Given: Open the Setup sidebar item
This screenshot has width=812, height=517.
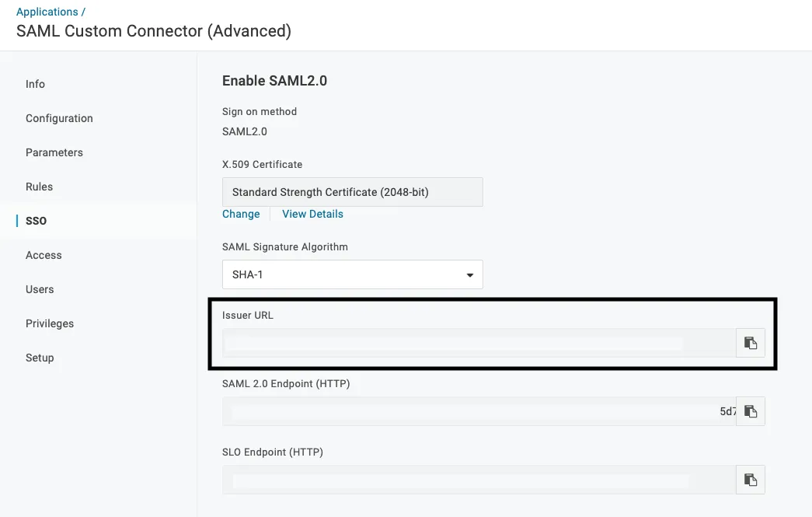Looking at the screenshot, I should 40,358.
